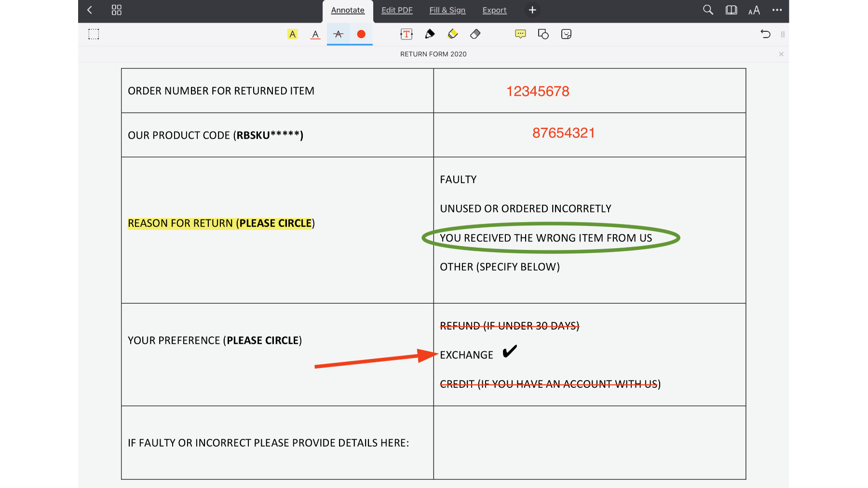The image size is (868, 488).
Task: Toggle the text highlight tool
Action: click(292, 34)
